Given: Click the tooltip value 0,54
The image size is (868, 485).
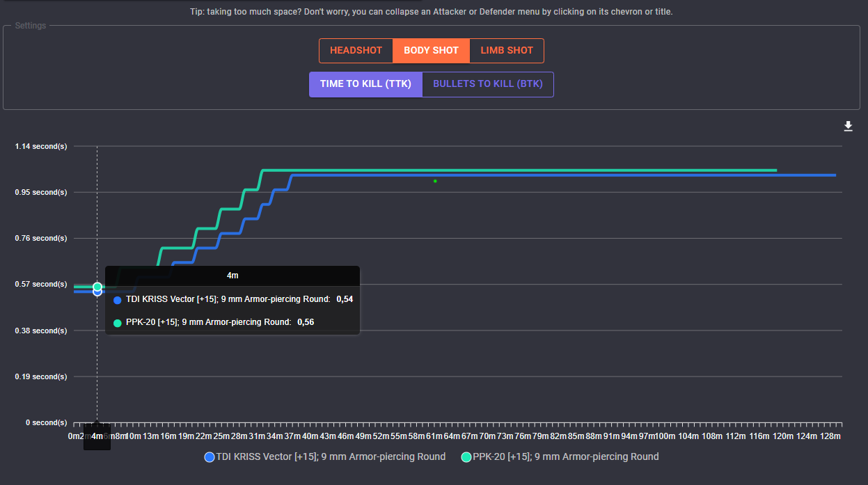Looking at the screenshot, I should tap(345, 299).
